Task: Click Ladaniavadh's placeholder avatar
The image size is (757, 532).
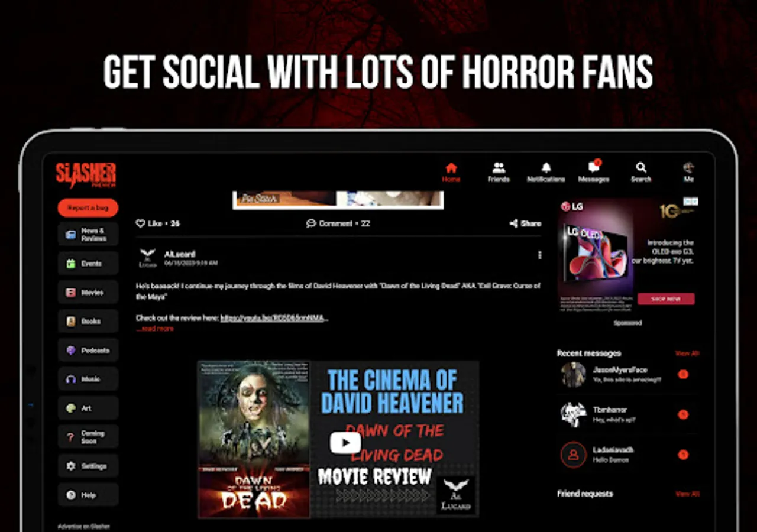Action: 573,455
